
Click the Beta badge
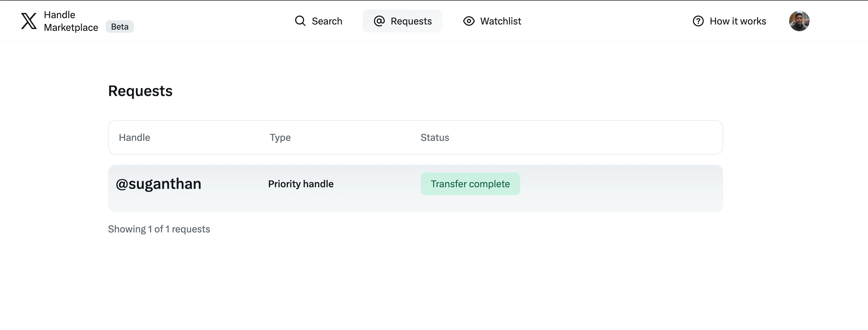(119, 27)
